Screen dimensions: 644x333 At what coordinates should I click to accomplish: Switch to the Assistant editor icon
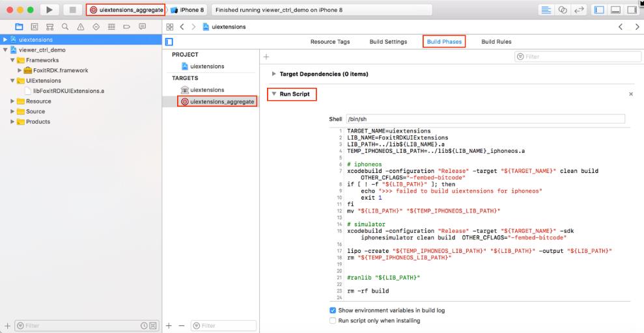click(x=563, y=10)
